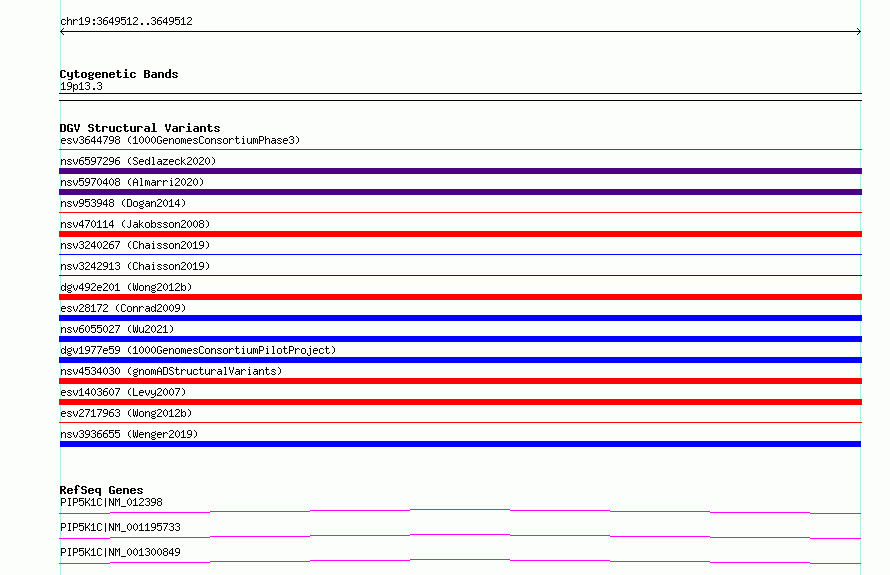Viewport: 890px width, 575px height.
Task: Click the blue bar under nsv6055027
Action: coord(460,339)
